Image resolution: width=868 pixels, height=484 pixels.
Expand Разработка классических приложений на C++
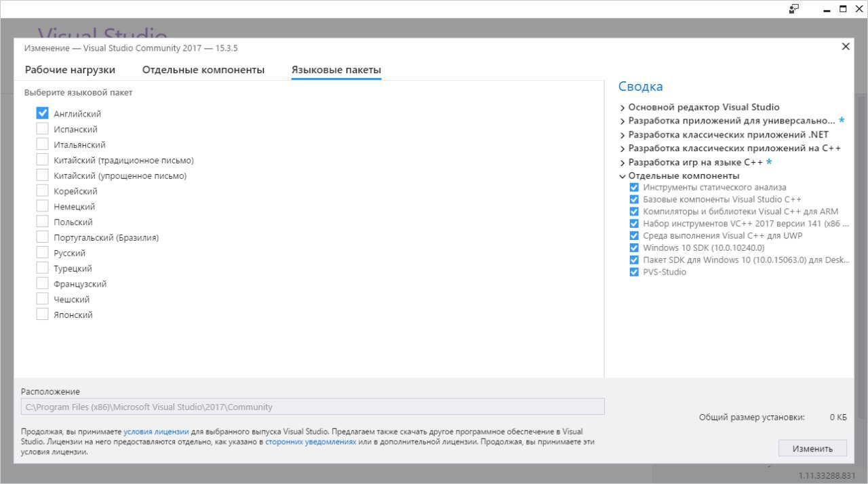tap(622, 148)
